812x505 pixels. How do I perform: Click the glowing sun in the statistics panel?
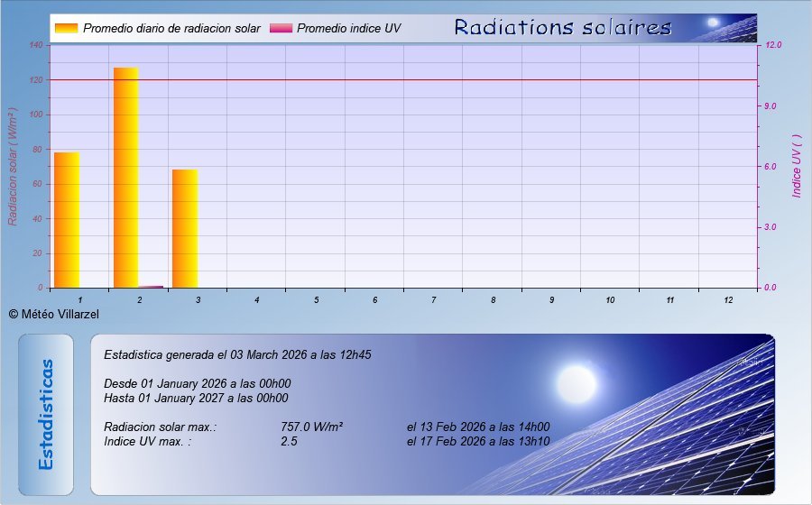click(575, 382)
